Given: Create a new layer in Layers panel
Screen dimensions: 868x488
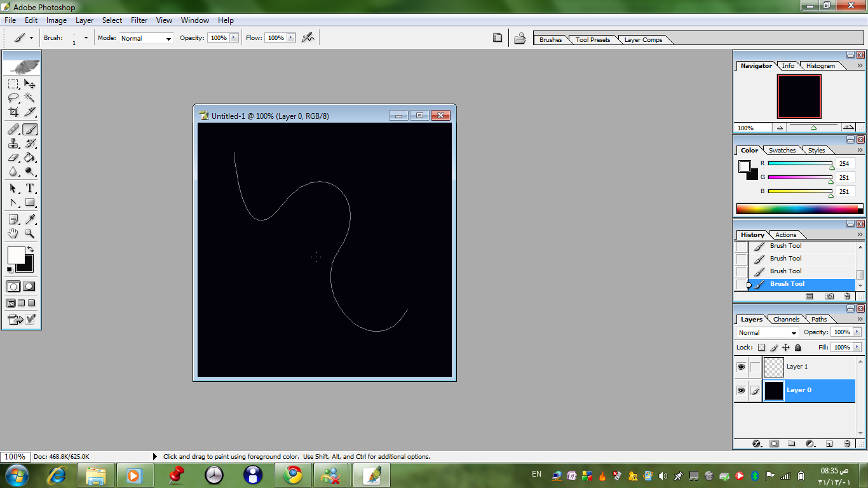Looking at the screenshot, I should point(829,444).
